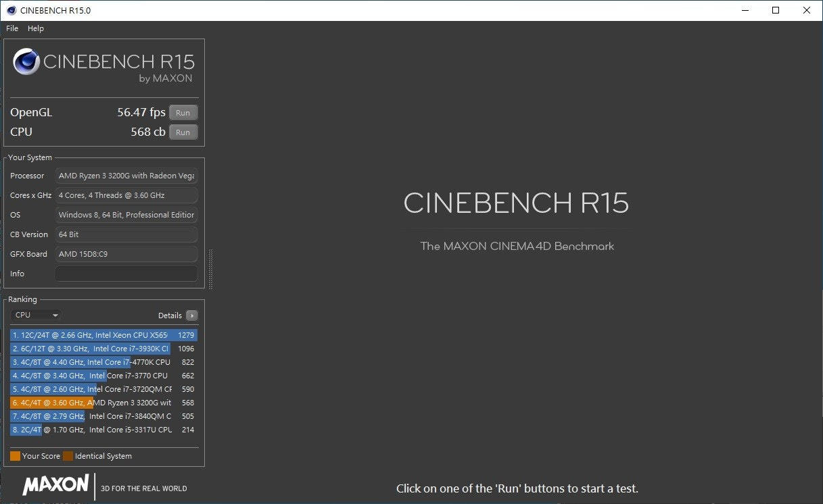Select the OS field Windows 8 64 Bit

(126, 215)
